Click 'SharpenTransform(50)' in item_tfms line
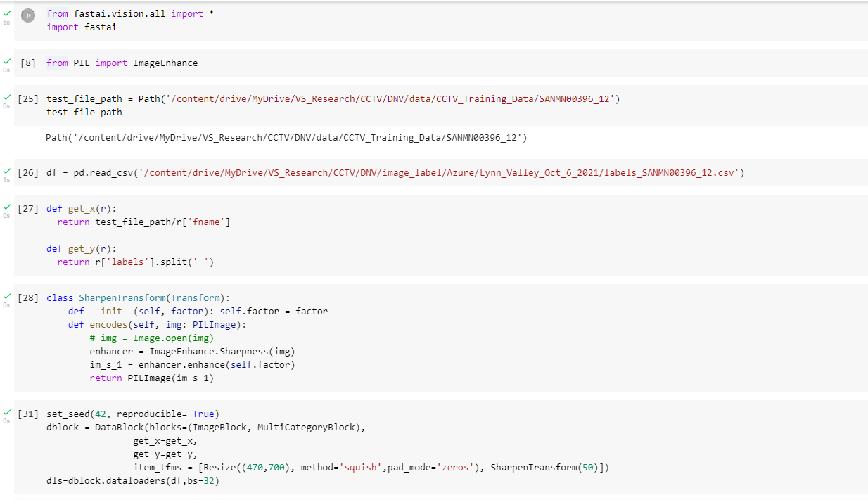 tap(544, 468)
